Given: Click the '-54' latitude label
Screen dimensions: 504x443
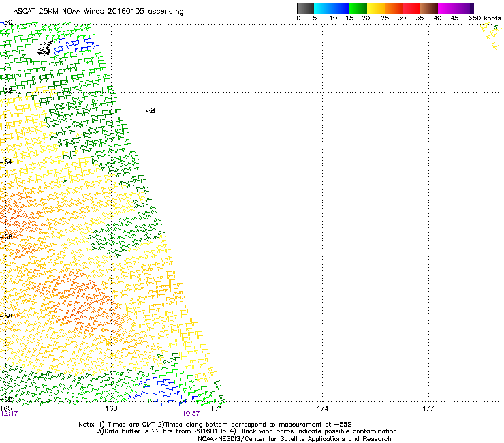Looking at the screenshot, I should click(x=6, y=162).
